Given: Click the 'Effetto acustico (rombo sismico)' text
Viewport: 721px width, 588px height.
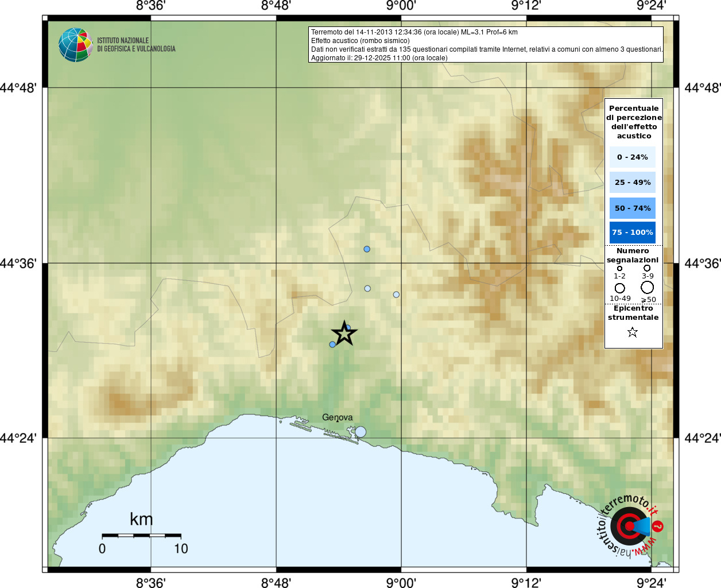Looking at the screenshot, I should [x=360, y=41].
